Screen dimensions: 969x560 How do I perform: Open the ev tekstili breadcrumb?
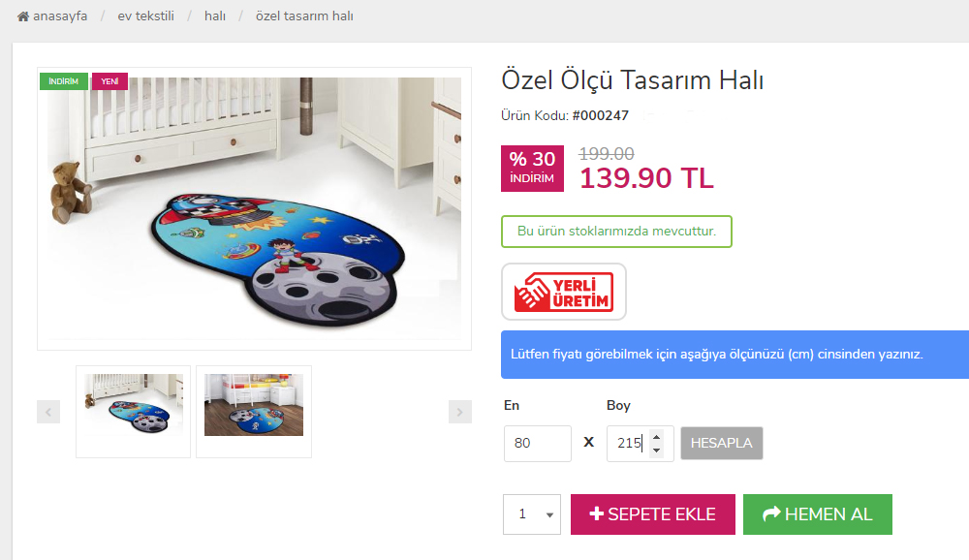[146, 16]
